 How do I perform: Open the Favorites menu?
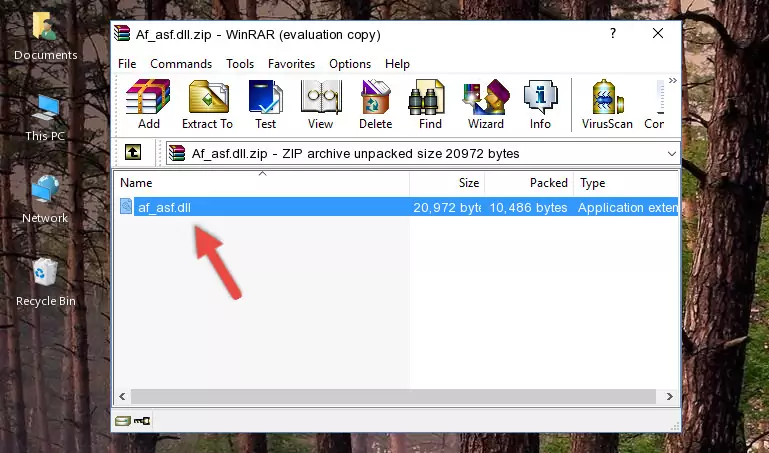tap(291, 64)
